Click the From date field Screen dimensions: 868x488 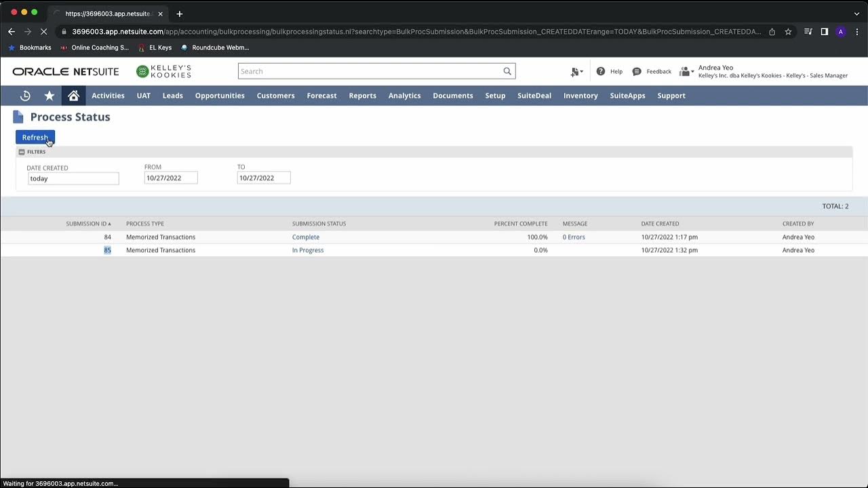[171, 178]
